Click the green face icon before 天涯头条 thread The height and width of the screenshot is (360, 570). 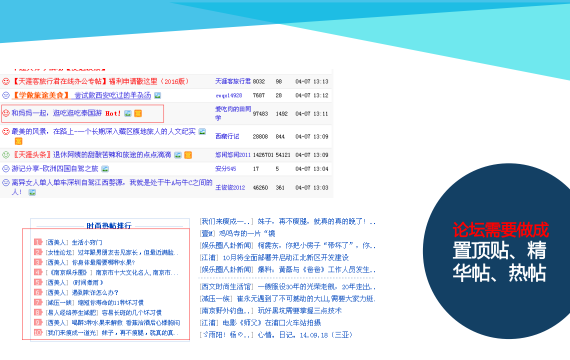6,155
